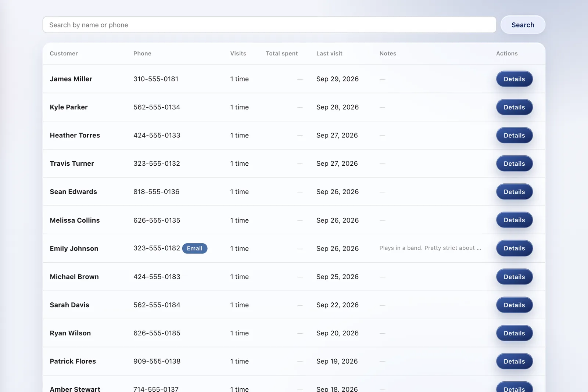The image size is (588, 392).
Task: Show Details for Travis Turner
Action: tap(514, 163)
